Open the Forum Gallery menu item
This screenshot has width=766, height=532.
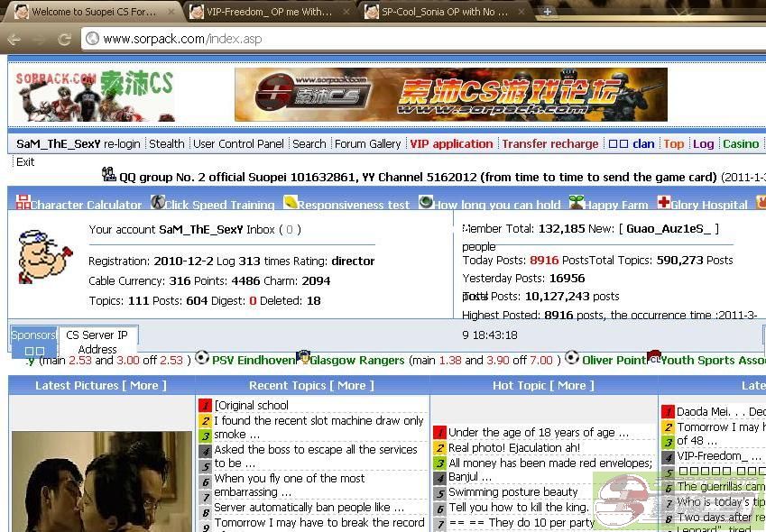pyautogui.click(x=368, y=143)
